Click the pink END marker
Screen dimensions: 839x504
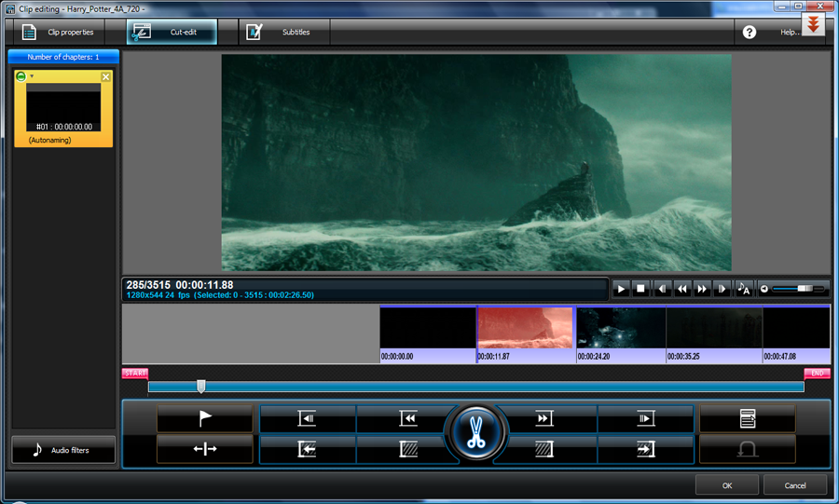click(817, 373)
